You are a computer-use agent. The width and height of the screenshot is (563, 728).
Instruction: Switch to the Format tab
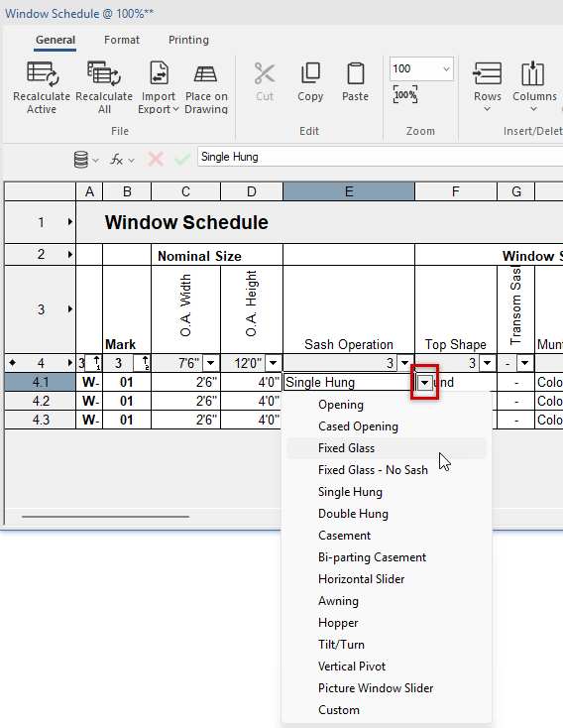coord(122,40)
